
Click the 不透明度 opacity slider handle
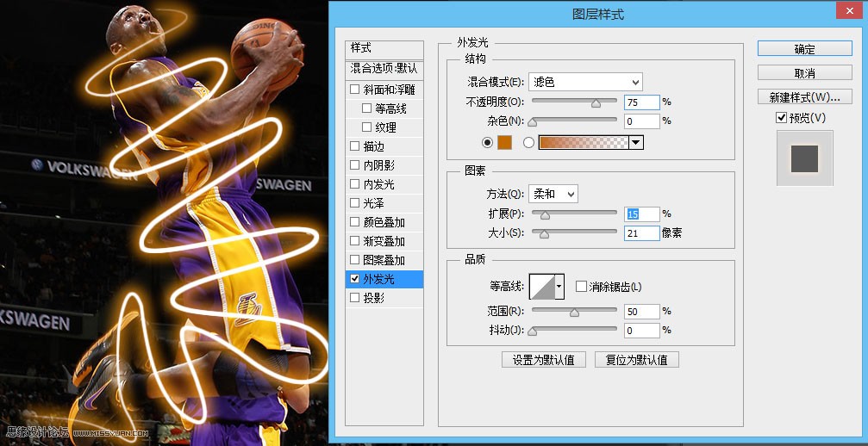click(596, 102)
